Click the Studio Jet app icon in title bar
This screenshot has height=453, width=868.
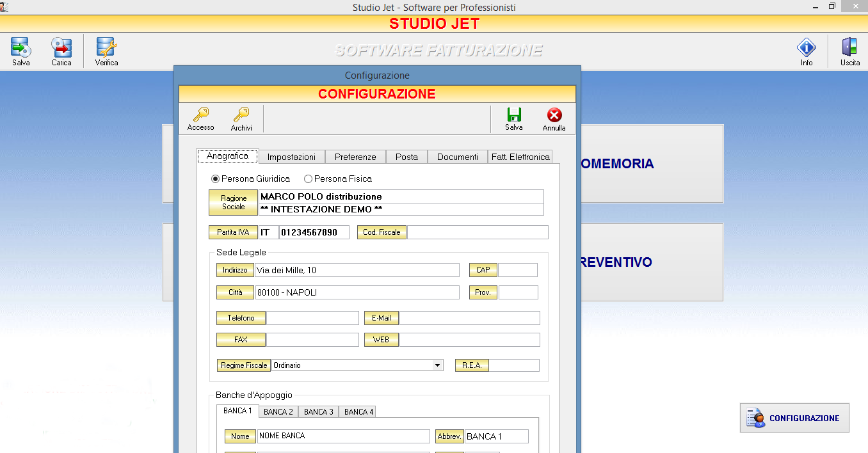4,6
